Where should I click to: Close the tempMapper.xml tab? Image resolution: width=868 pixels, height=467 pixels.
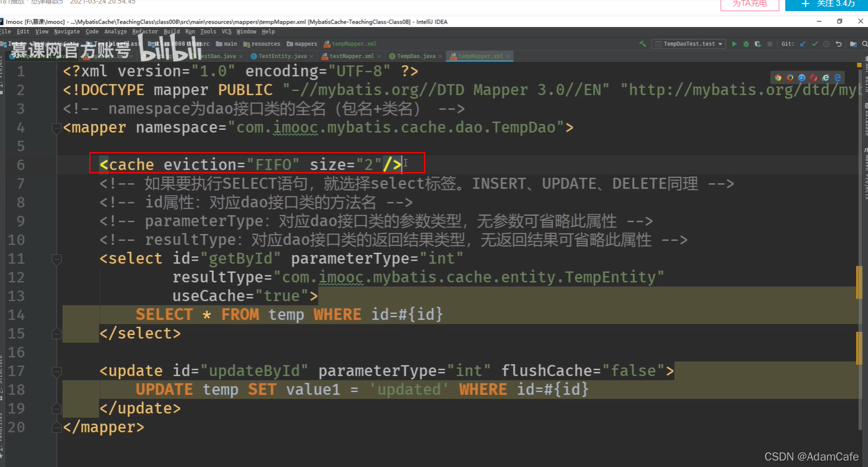(509, 56)
